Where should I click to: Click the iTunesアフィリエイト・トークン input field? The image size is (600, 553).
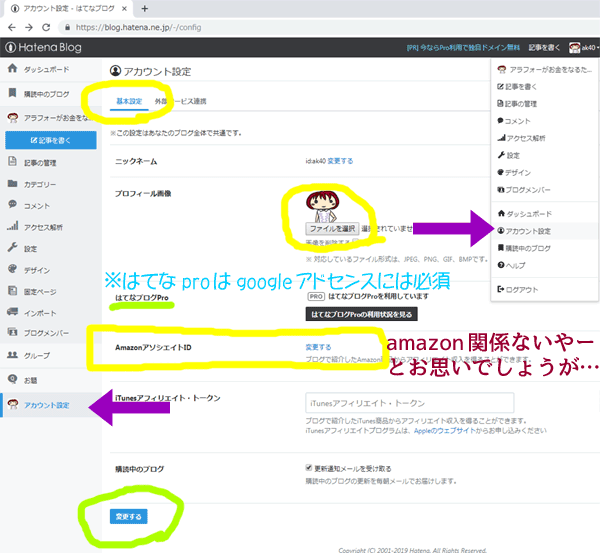409,403
